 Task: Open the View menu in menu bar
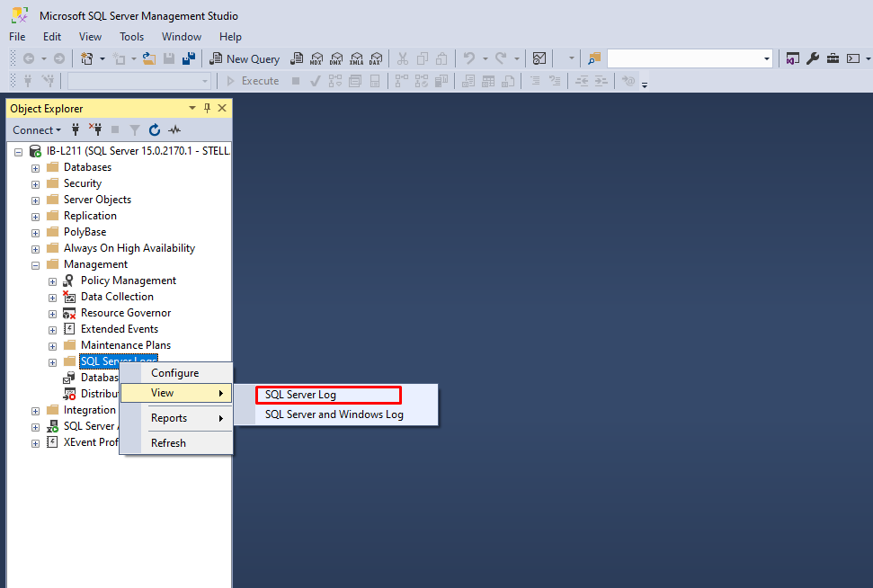coord(90,37)
